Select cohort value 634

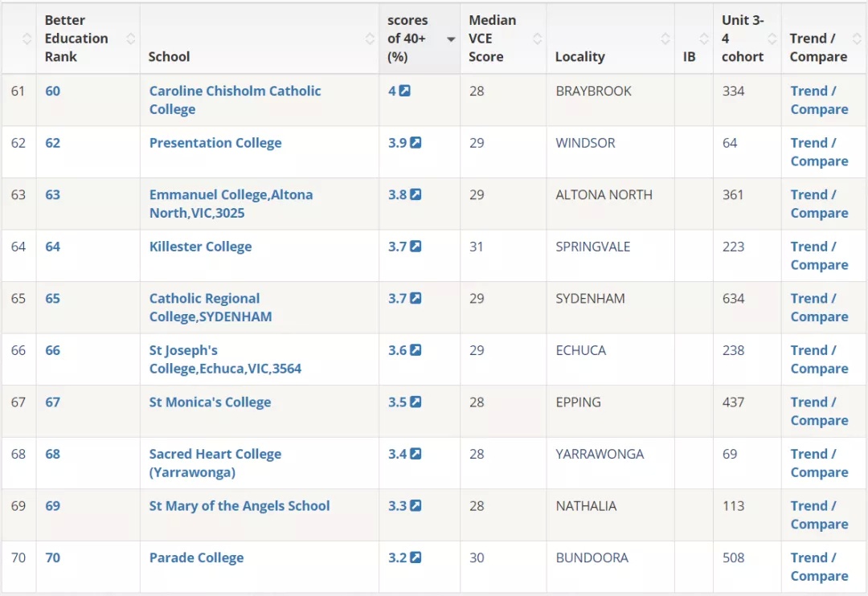[733, 298]
